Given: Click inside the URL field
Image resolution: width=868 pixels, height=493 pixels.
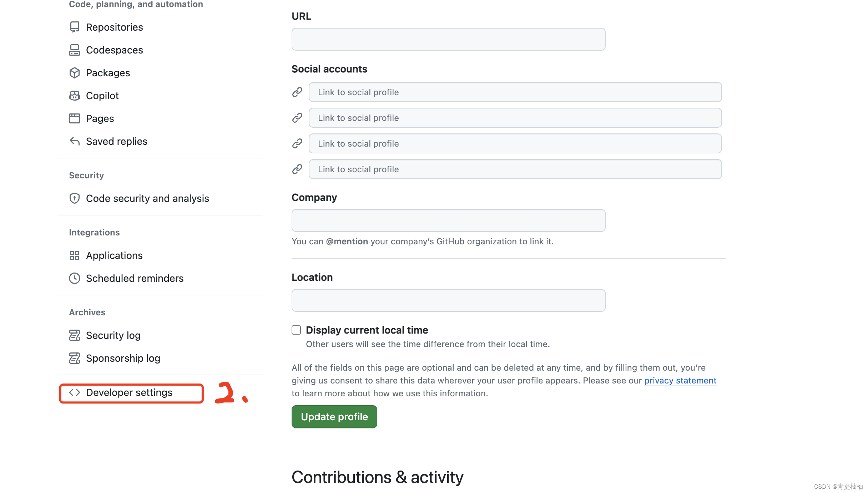Looking at the screenshot, I should pos(448,39).
